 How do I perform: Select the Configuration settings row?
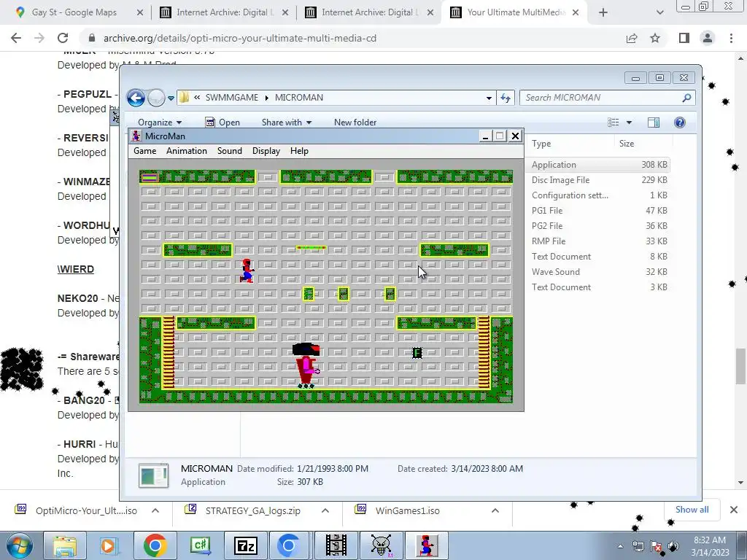[599, 195]
